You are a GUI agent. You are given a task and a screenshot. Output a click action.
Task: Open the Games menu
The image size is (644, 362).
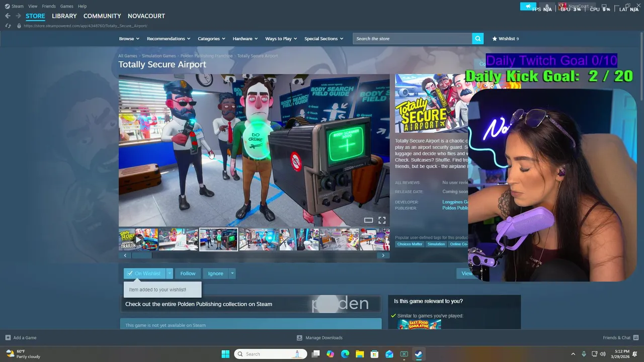(66, 6)
